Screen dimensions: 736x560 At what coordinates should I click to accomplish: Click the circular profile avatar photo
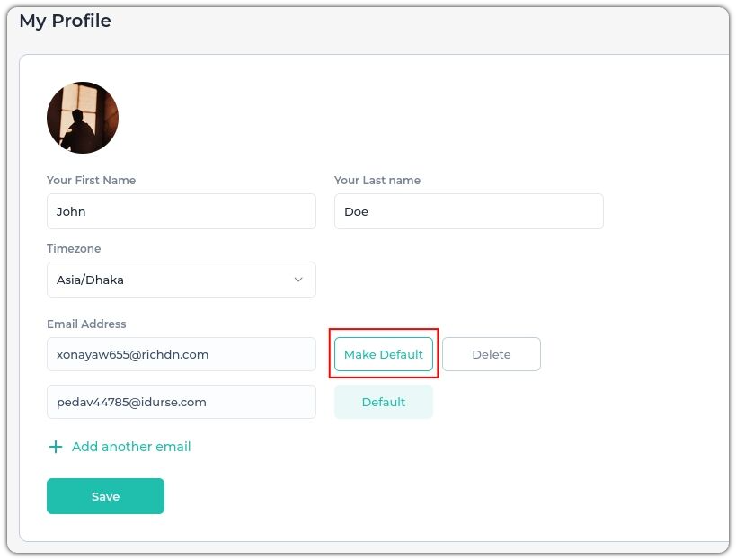click(83, 118)
